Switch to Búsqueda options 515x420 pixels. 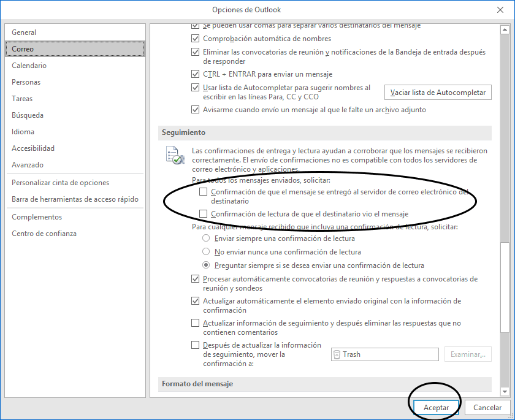[75, 115]
